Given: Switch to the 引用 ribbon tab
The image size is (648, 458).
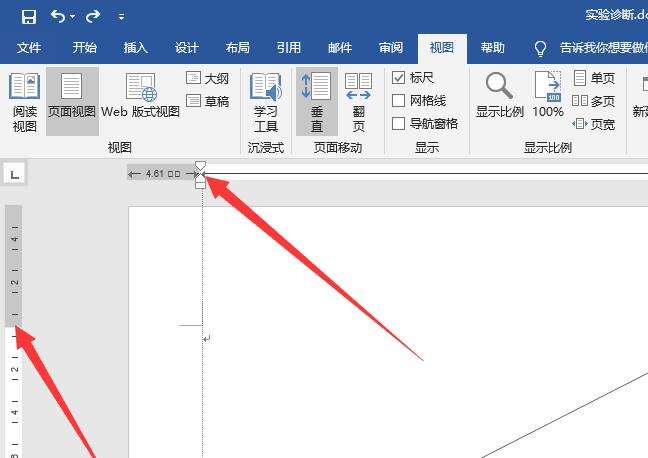Looking at the screenshot, I should 289,48.
